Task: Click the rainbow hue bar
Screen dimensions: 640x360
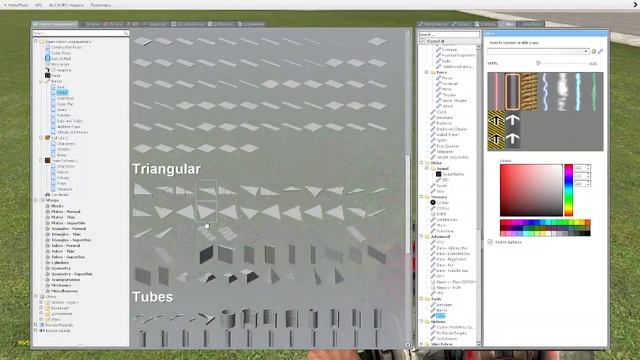Action: [568, 190]
